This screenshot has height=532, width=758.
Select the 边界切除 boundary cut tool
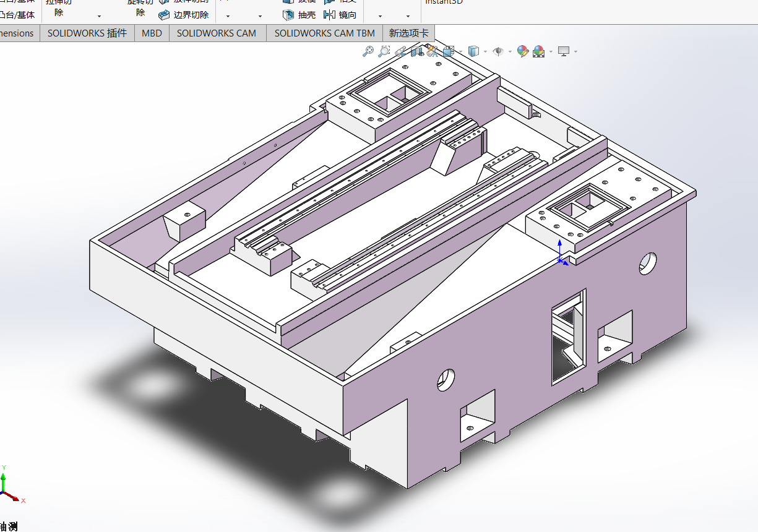pos(184,15)
